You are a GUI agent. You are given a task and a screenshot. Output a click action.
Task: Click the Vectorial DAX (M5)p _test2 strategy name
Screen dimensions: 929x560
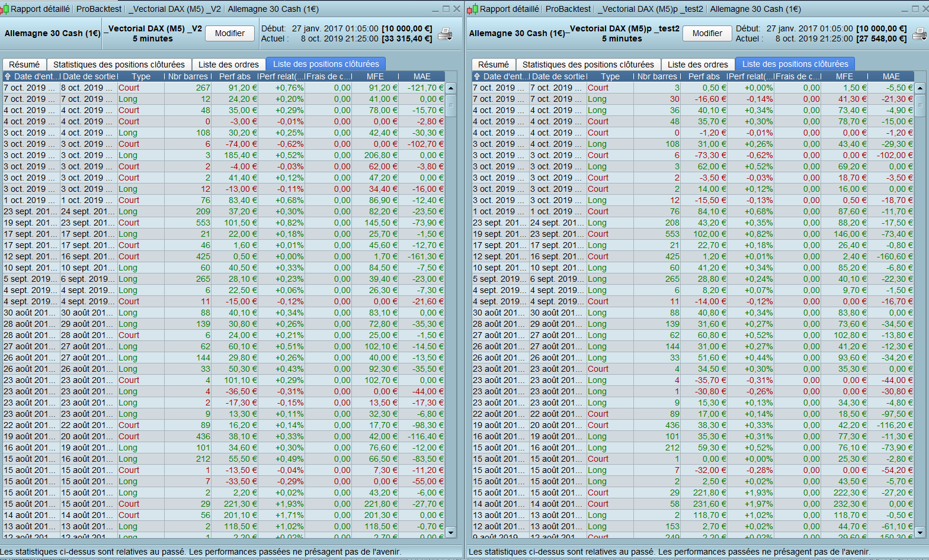coord(624,28)
